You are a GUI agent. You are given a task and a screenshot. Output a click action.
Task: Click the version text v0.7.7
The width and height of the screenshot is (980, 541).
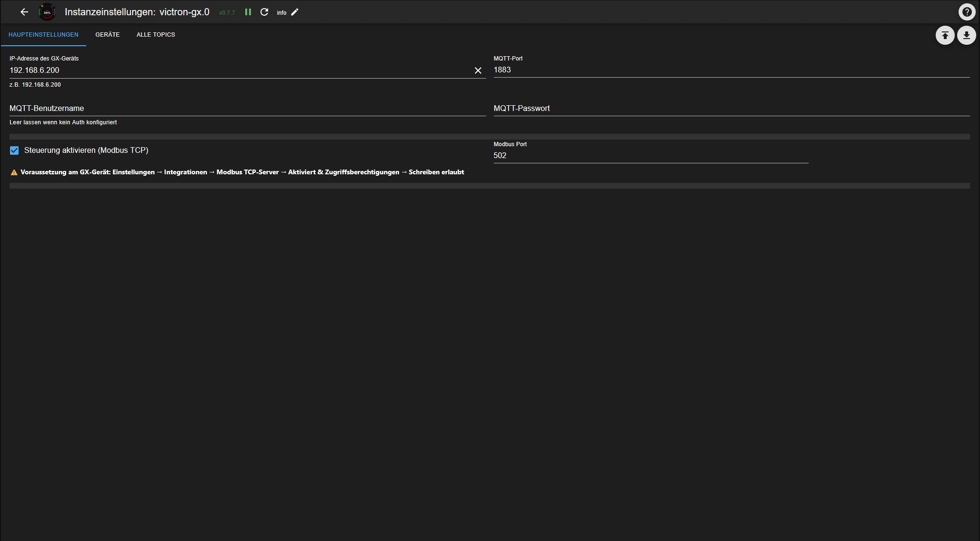(x=227, y=13)
